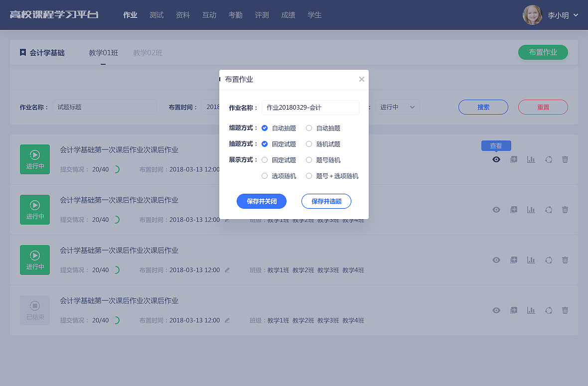Screen dimensions: 588x386
Task: Click the trash icon in the 查看 tooltip row
Action: click(565, 159)
